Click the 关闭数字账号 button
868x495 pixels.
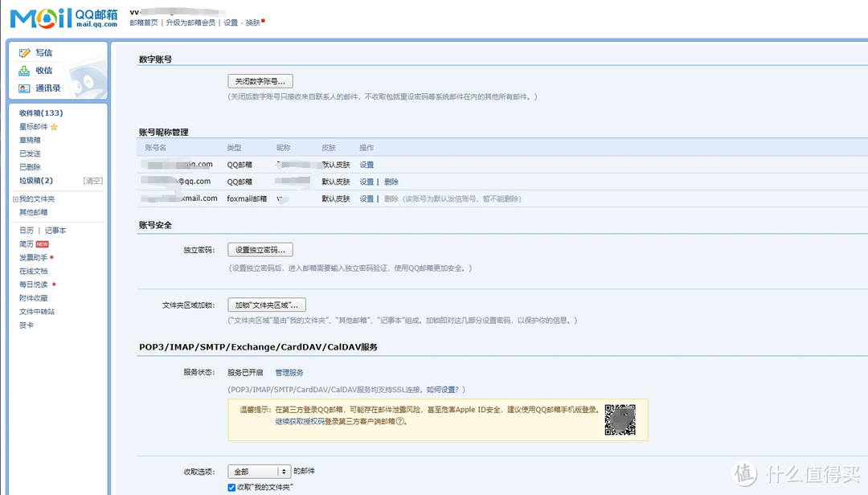pyautogui.click(x=260, y=81)
